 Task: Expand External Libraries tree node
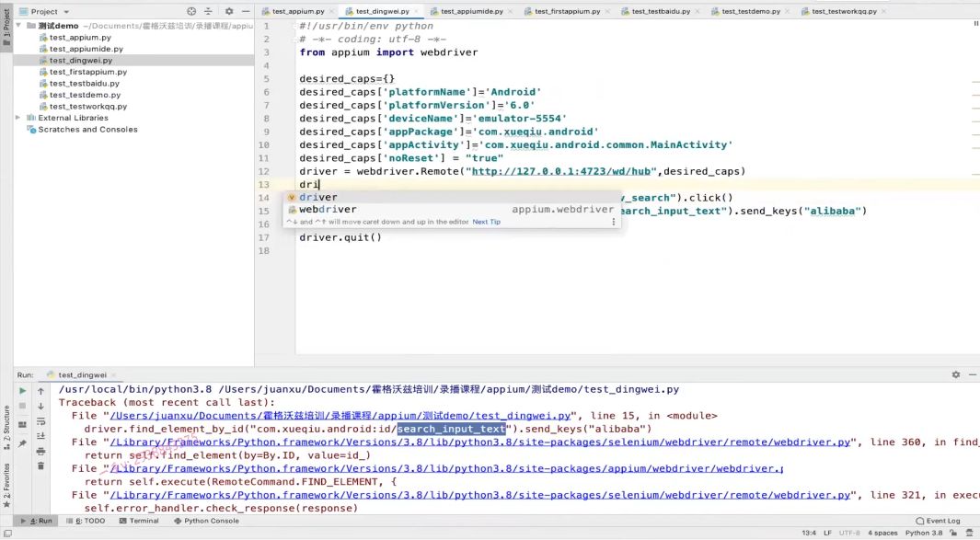[x=18, y=118]
